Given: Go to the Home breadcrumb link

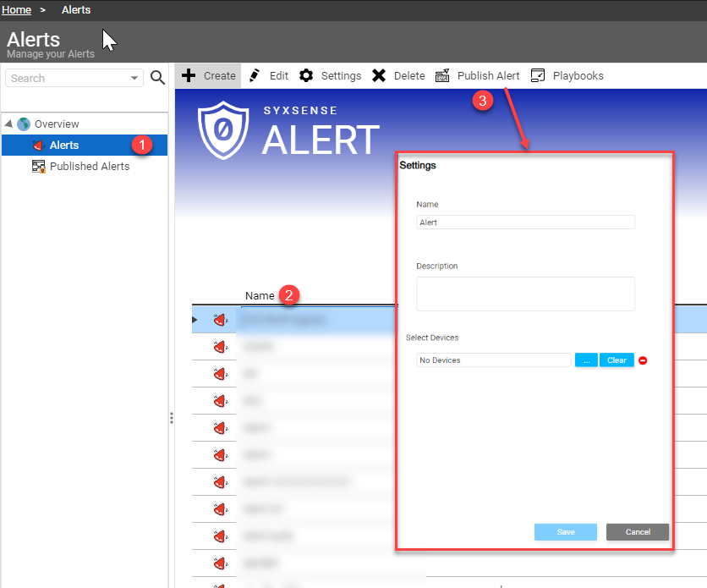Looking at the screenshot, I should pyautogui.click(x=17, y=10).
